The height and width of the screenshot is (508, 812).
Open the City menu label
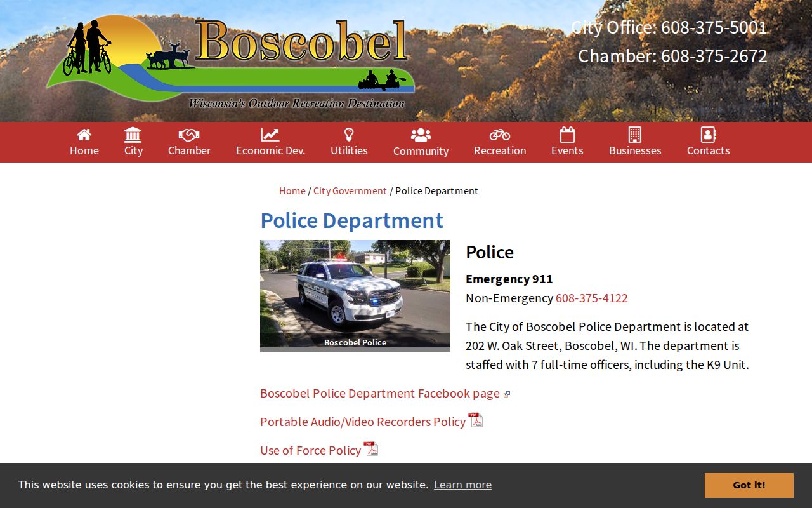click(x=133, y=150)
